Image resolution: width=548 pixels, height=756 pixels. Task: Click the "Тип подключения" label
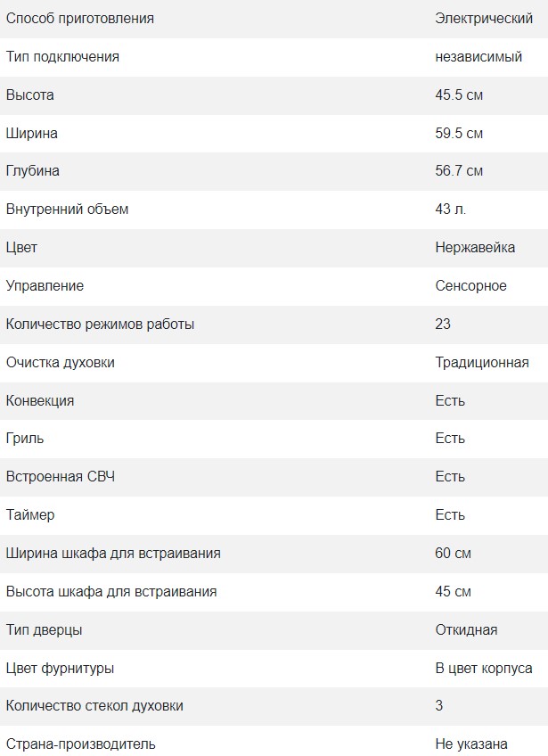point(62,57)
